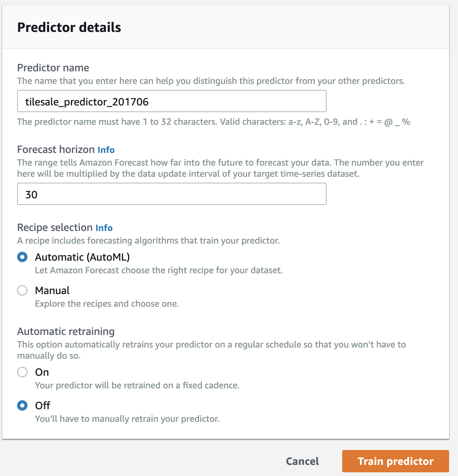Click the 'Forecast horizon' label text
458x476 pixels.
[x=56, y=150]
